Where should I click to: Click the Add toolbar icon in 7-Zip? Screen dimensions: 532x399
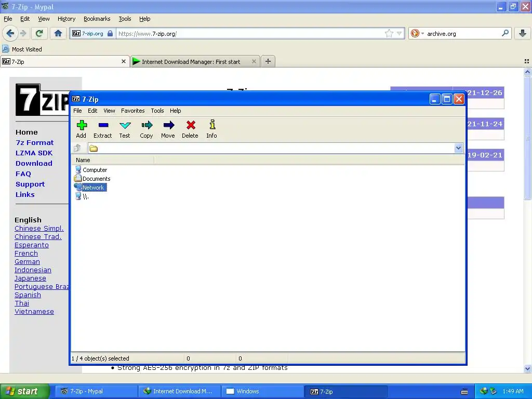click(x=81, y=129)
